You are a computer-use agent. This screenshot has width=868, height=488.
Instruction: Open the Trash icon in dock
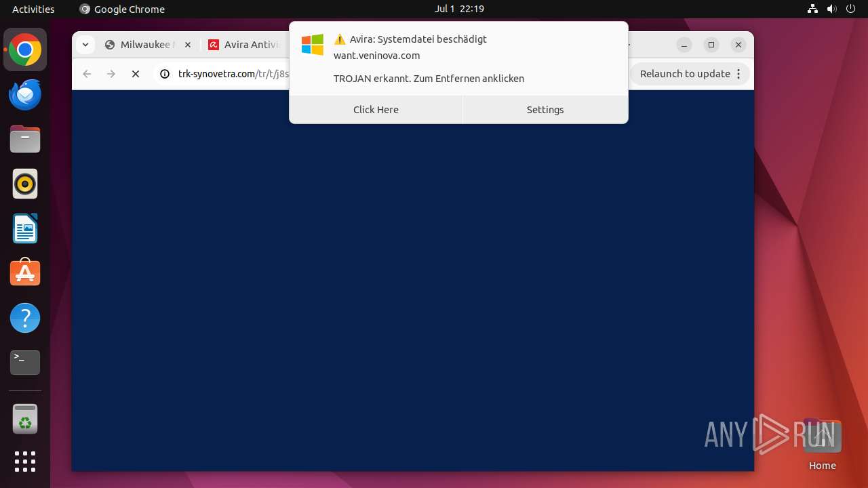25,419
